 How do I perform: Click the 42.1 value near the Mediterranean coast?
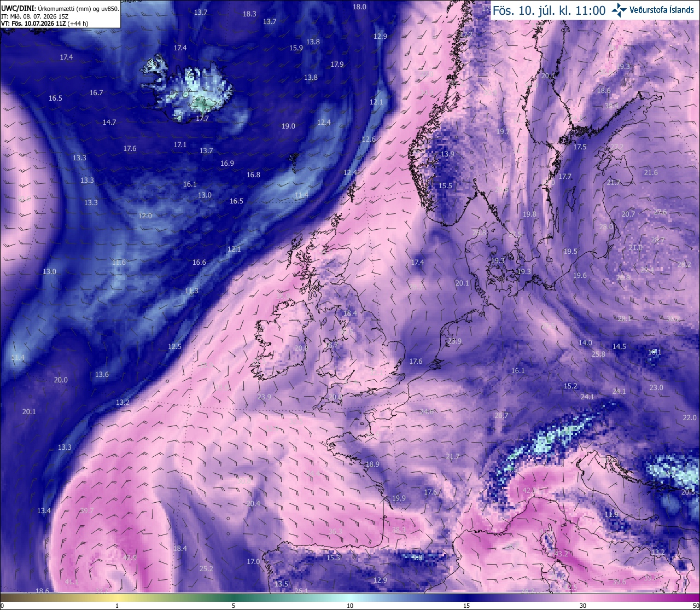[x=529, y=491]
